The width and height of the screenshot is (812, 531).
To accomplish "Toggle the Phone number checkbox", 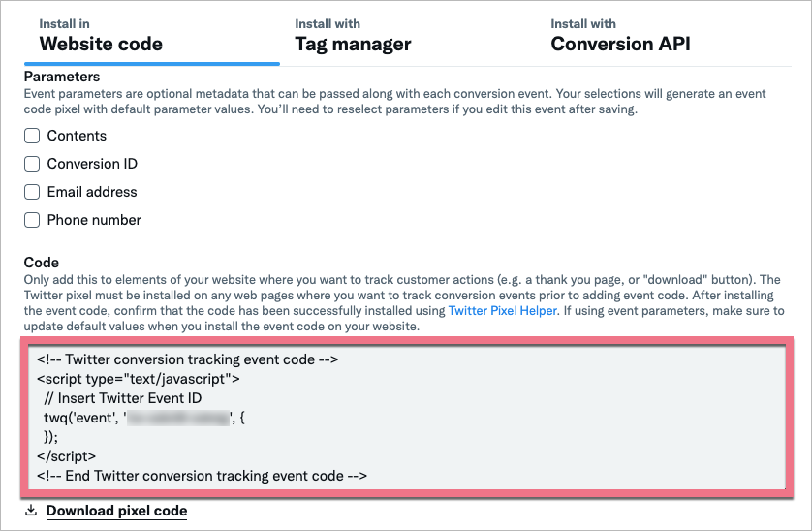I will 32,221.
